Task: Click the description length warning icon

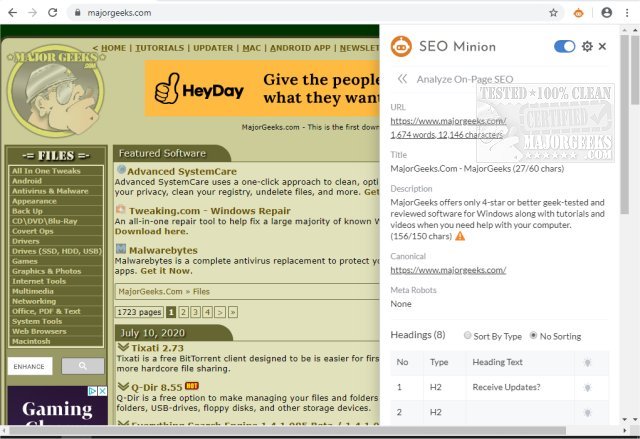Action: 460,236
